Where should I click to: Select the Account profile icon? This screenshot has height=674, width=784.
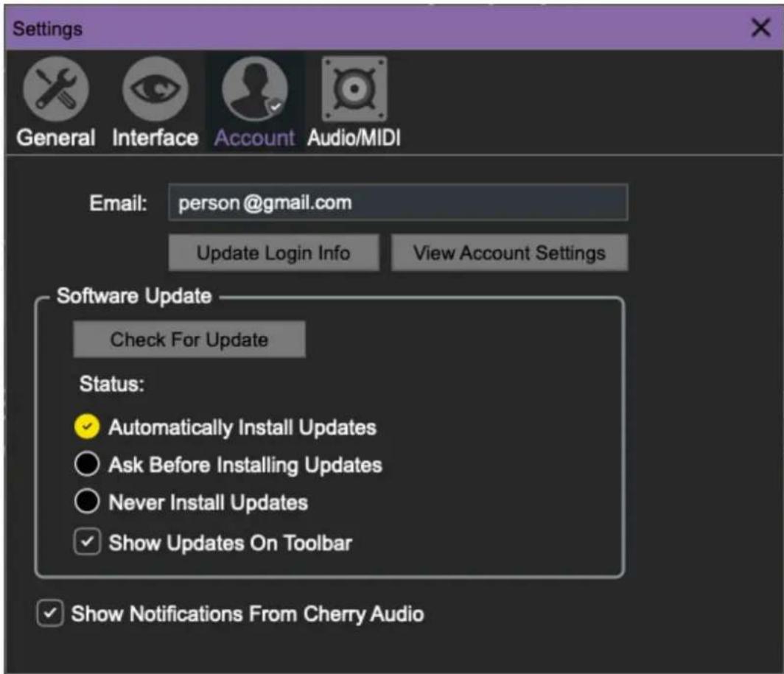point(255,89)
